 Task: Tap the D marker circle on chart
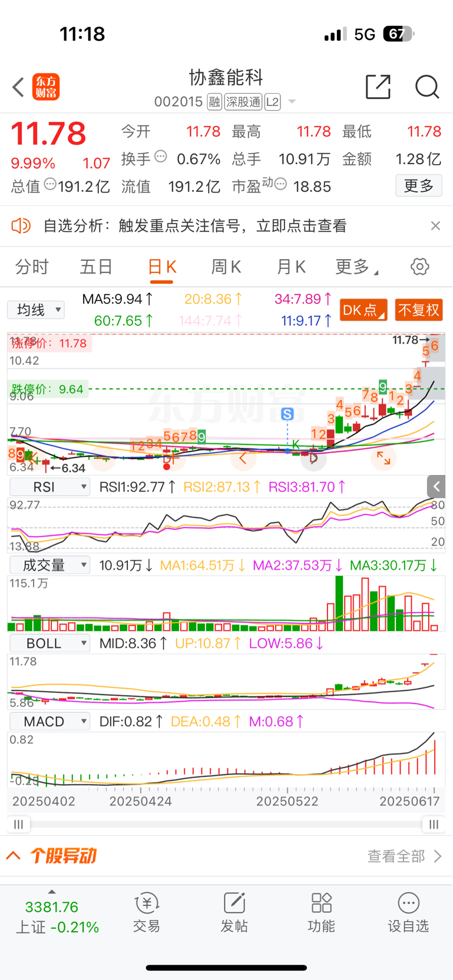click(x=313, y=458)
